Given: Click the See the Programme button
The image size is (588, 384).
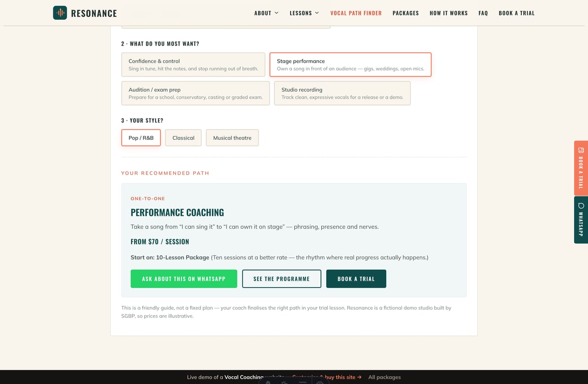Looking at the screenshot, I should pos(282,279).
